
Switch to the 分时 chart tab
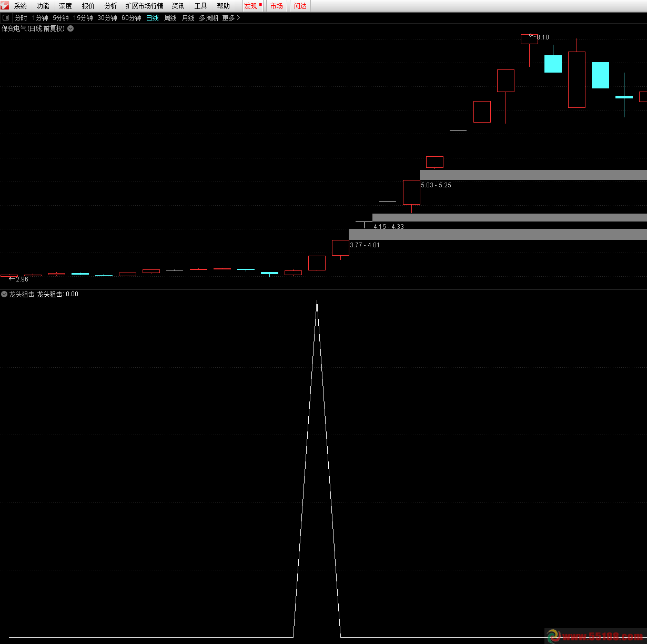[21, 18]
